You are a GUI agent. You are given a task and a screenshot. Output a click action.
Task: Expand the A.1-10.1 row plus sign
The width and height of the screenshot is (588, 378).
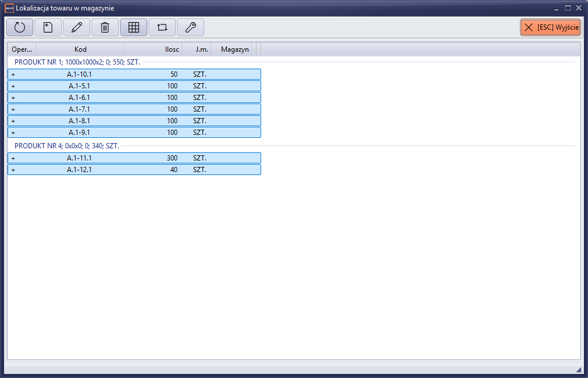click(x=13, y=74)
